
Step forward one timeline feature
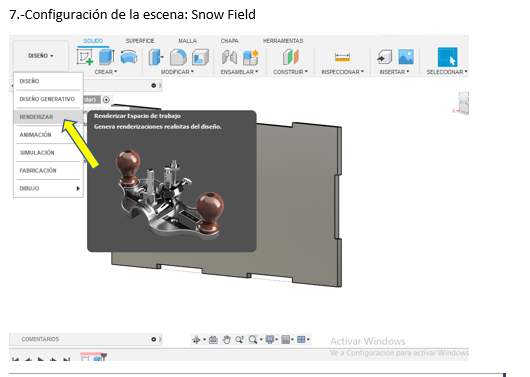(53, 359)
